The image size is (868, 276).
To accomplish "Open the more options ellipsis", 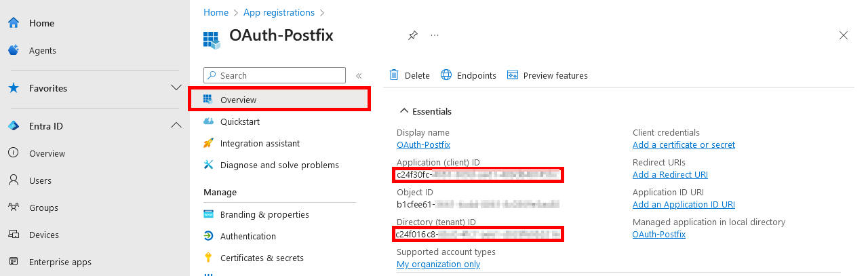I will [x=435, y=35].
